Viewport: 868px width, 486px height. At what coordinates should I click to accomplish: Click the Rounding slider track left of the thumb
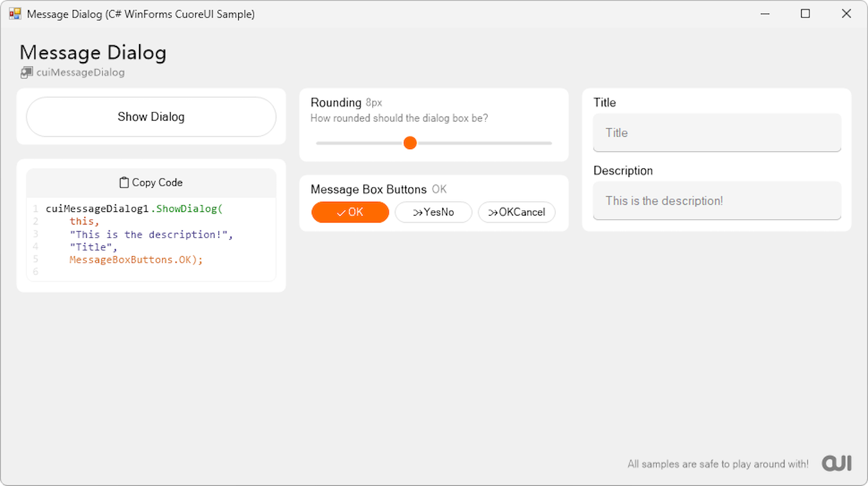coord(360,143)
